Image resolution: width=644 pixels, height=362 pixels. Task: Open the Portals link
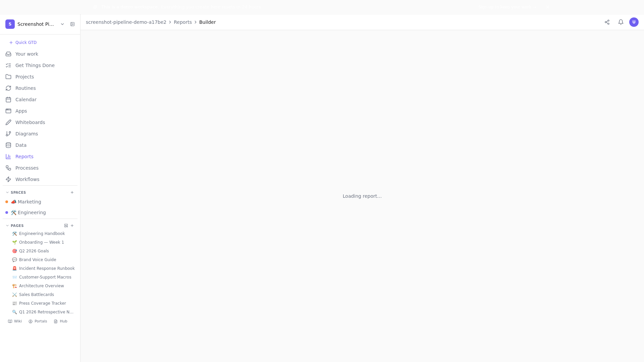point(38,321)
